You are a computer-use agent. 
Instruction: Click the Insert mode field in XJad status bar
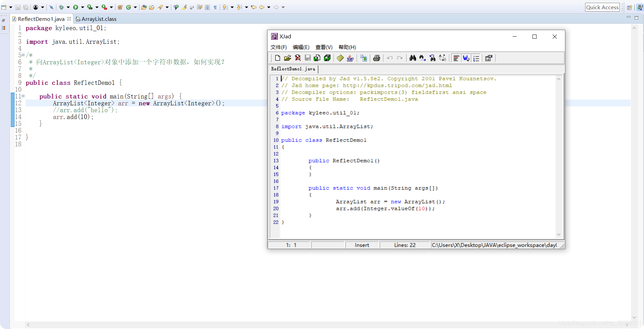point(362,245)
